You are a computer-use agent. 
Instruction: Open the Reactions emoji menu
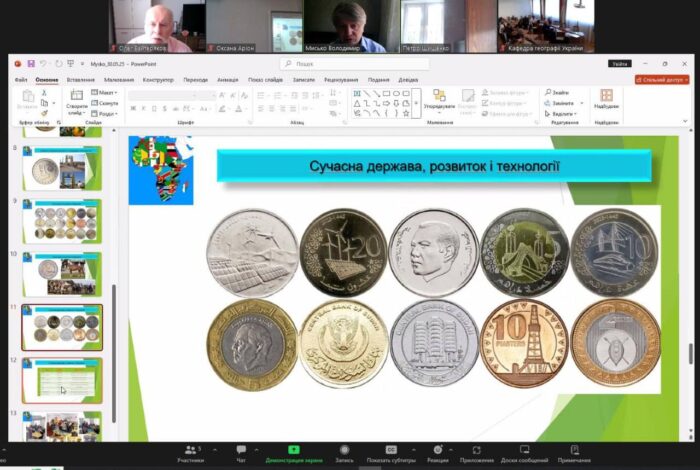437,452
